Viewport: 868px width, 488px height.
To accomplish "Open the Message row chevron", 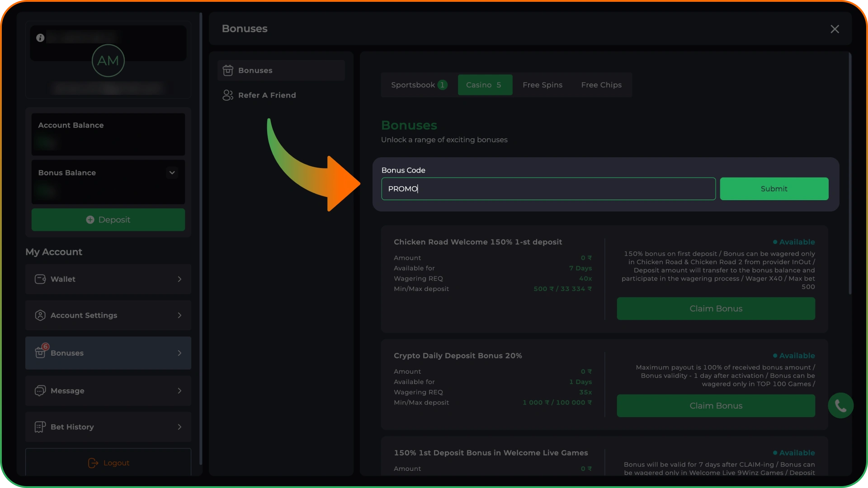I will [x=179, y=391].
